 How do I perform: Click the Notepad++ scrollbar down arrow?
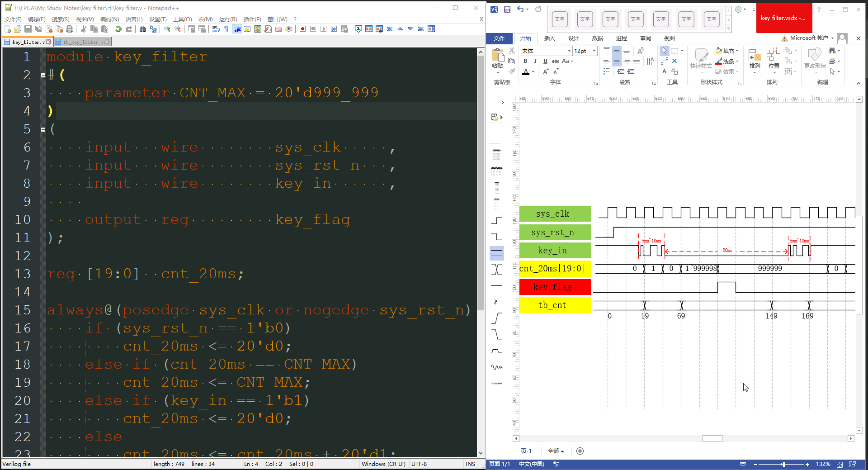481,453
